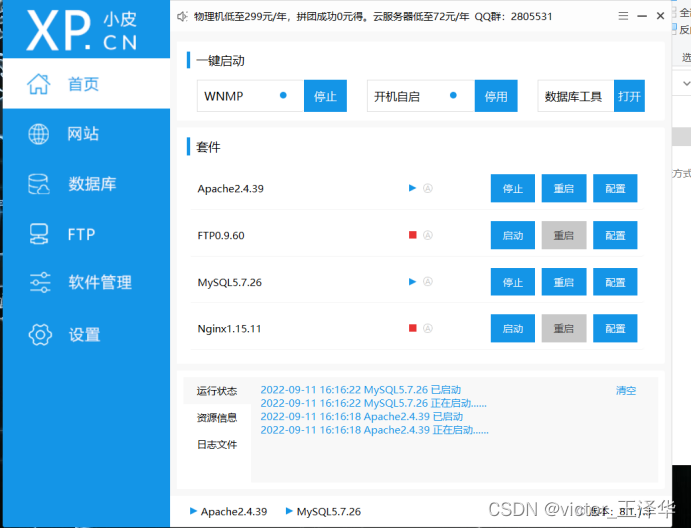
Task: Click the home house icon
Action: tap(39, 83)
